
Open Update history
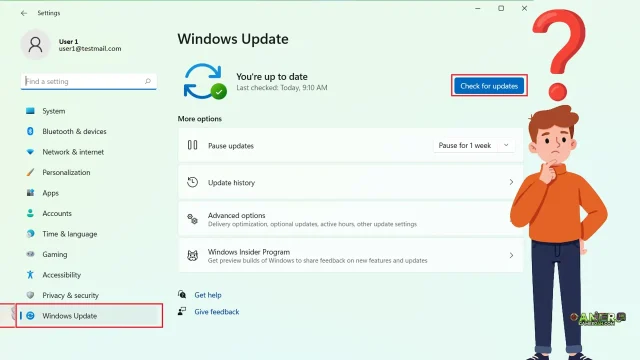tap(350, 182)
